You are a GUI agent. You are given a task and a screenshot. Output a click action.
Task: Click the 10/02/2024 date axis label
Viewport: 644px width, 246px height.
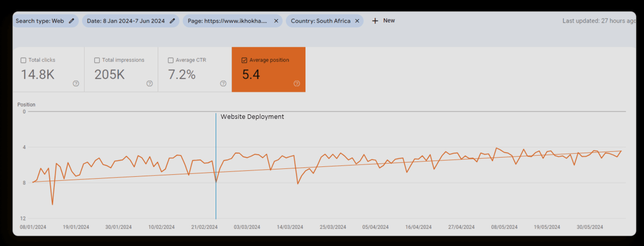point(161,227)
